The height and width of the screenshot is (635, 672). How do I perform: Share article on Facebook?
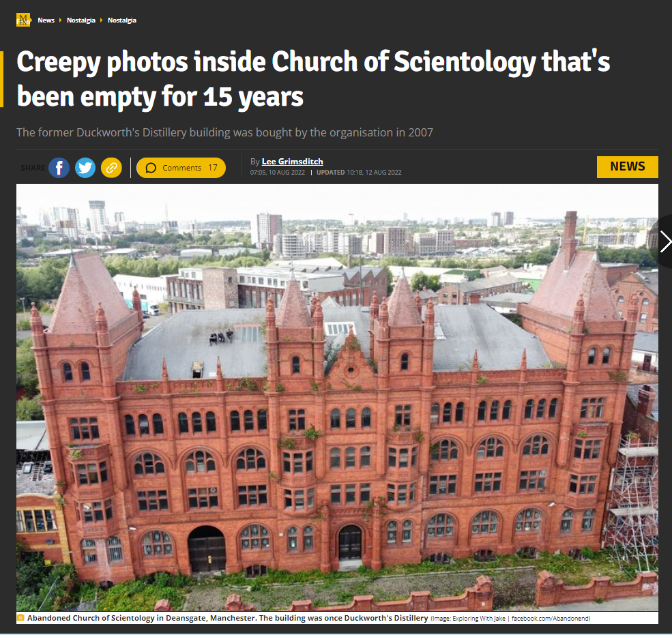59,168
